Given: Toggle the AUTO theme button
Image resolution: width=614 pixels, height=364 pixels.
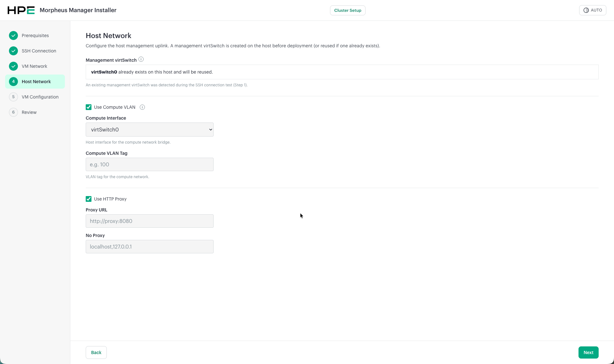Looking at the screenshot, I should coord(593,10).
